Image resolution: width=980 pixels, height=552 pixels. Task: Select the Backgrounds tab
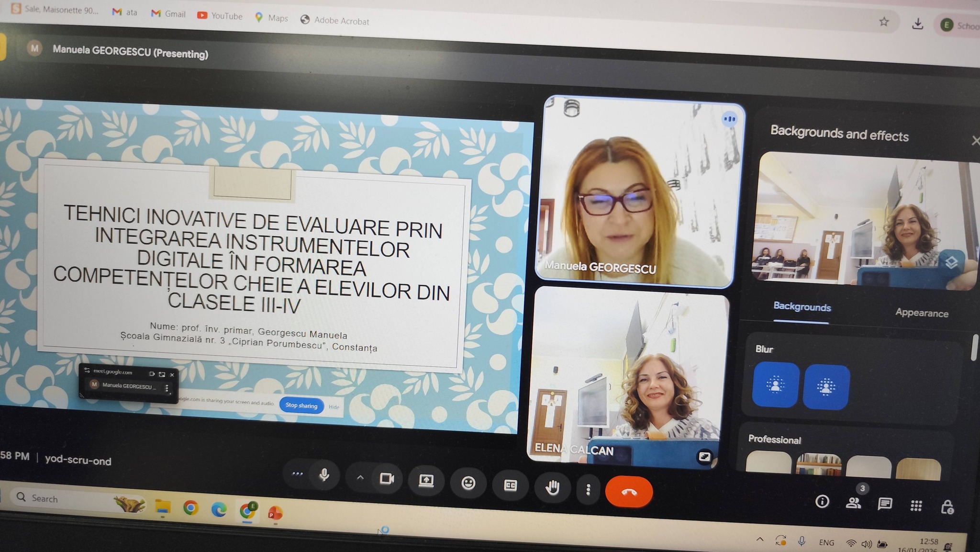802,307
